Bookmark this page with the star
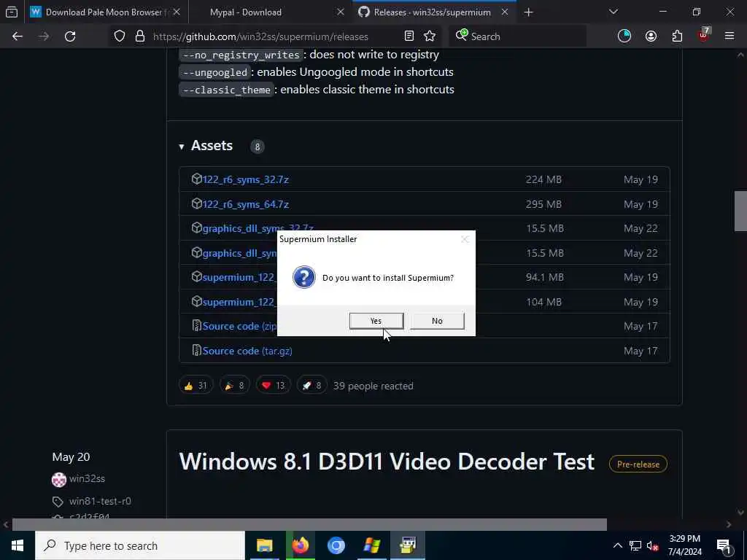747x560 pixels. [430, 36]
